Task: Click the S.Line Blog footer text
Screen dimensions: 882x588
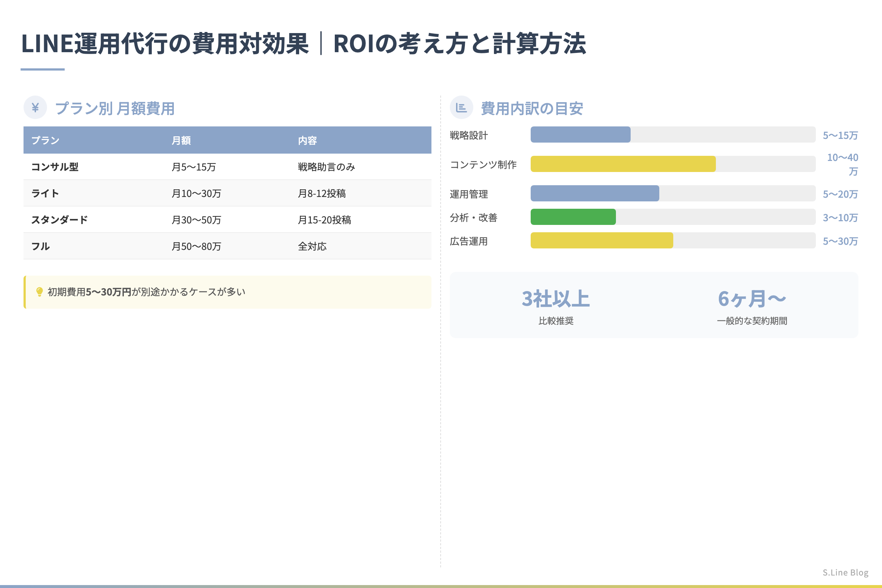Action: pos(845,573)
